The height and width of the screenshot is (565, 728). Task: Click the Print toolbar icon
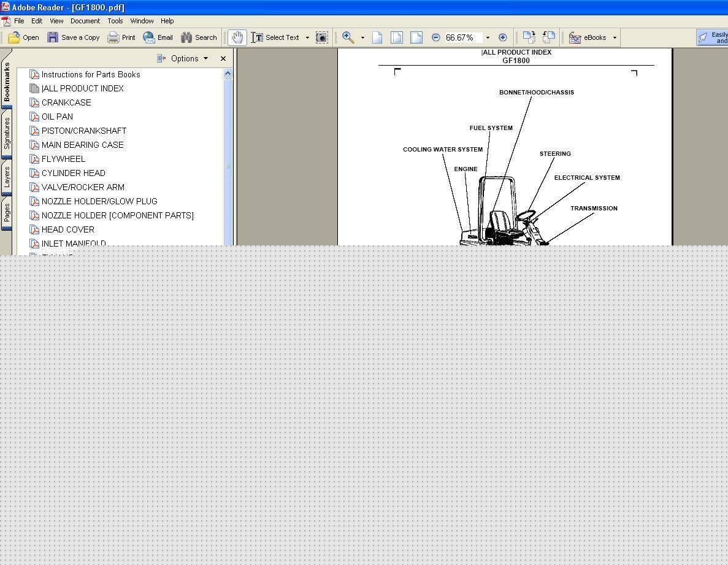tap(113, 37)
